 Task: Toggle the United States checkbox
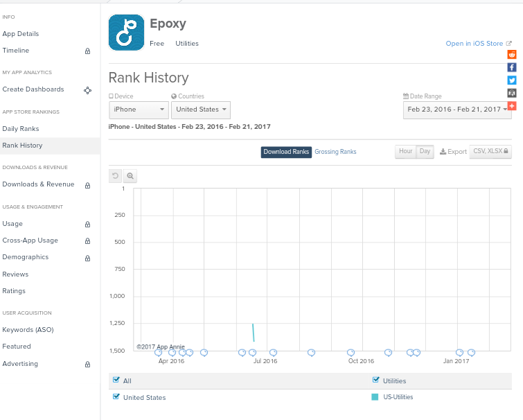[116, 396]
